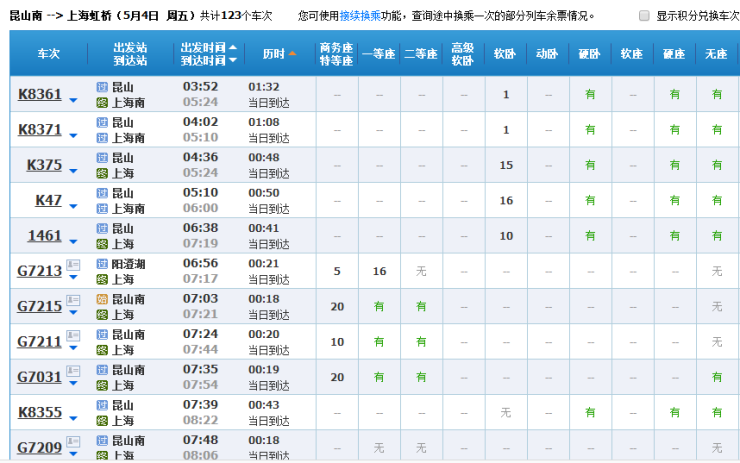Select 商务座 count 10 for G7211
Image resolution: width=740 pixels, height=463 pixels.
(337, 342)
